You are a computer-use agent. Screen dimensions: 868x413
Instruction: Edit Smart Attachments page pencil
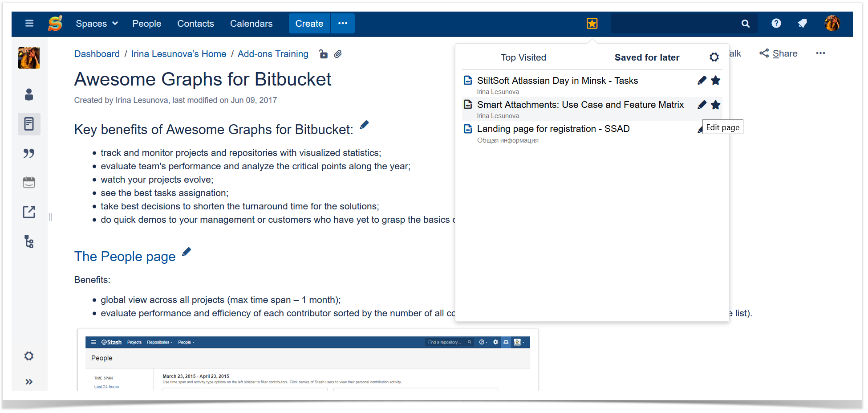[x=702, y=105]
